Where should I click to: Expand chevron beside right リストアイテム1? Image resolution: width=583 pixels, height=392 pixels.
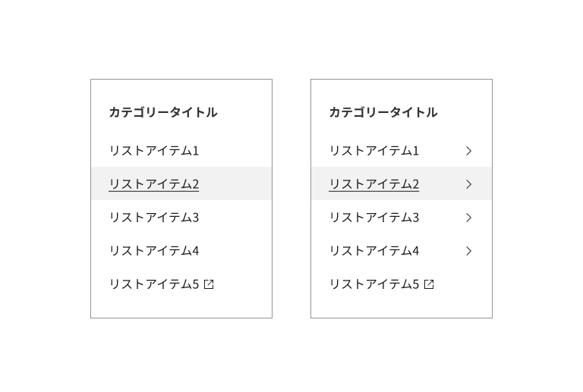(x=468, y=151)
